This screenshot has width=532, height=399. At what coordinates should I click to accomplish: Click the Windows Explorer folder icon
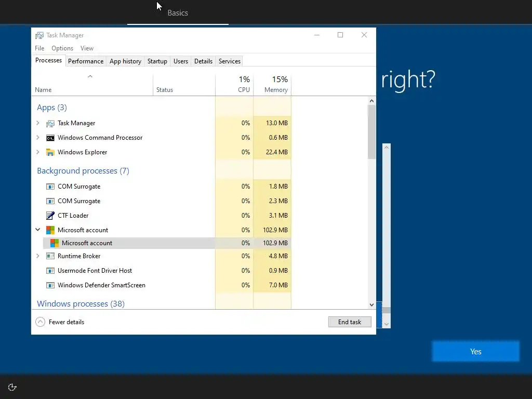[x=50, y=152]
